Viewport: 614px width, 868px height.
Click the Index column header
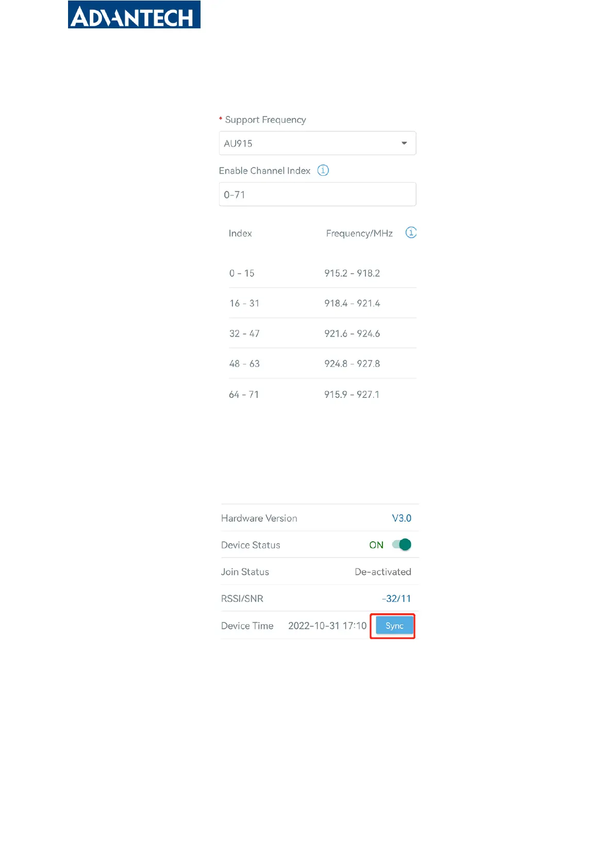click(x=240, y=233)
